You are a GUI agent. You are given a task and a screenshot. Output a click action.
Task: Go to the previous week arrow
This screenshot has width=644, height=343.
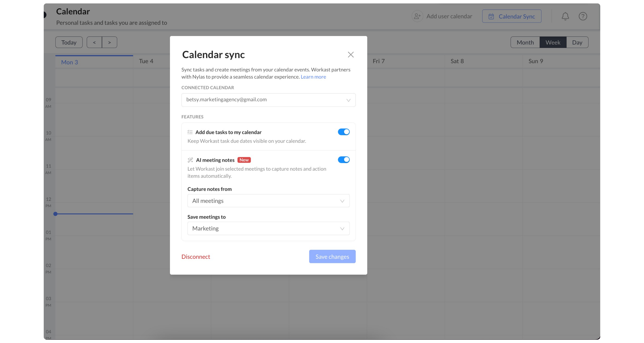[94, 42]
